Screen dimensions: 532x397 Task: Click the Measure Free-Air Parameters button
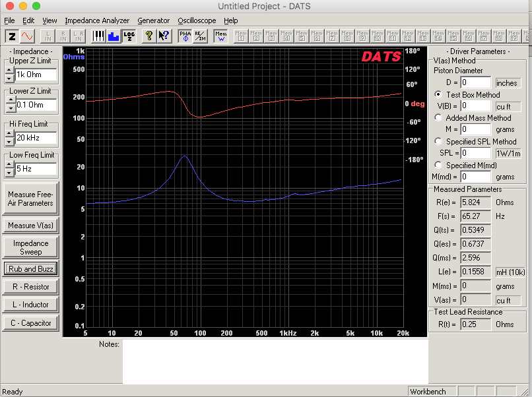[30, 198]
